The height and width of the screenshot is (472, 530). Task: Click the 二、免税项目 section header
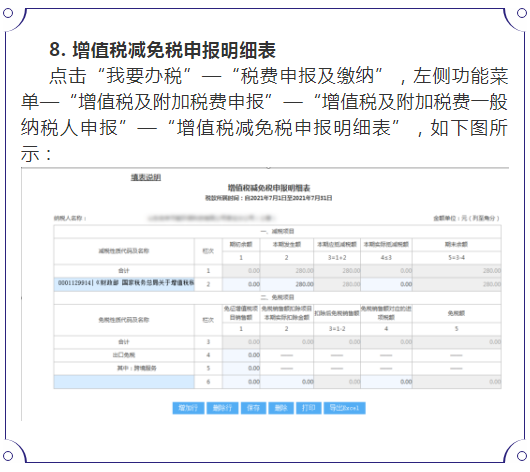[x=277, y=297]
